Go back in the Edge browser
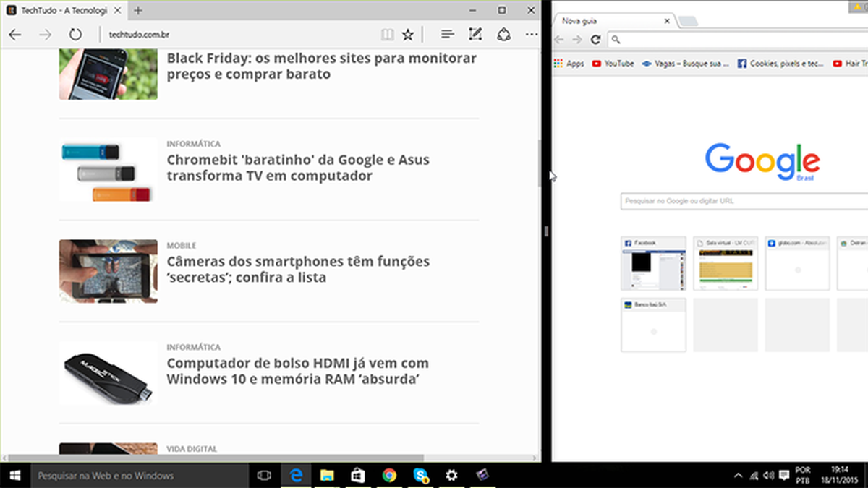The width and height of the screenshot is (868, 488). coord(15,35)
